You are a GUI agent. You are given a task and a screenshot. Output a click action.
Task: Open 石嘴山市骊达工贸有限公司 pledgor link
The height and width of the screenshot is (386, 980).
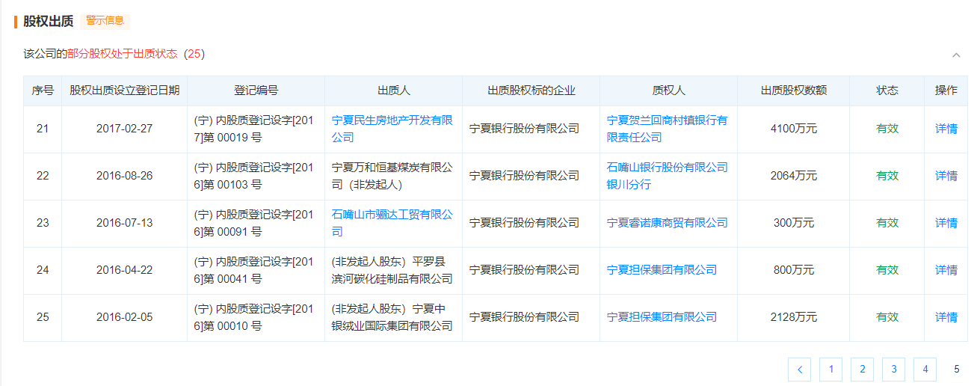click(392, 223)
